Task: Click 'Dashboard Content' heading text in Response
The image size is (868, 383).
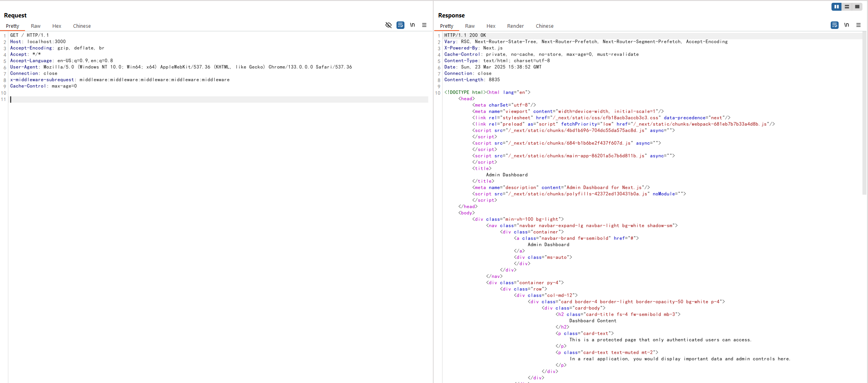Action: (x=593, y=321)
